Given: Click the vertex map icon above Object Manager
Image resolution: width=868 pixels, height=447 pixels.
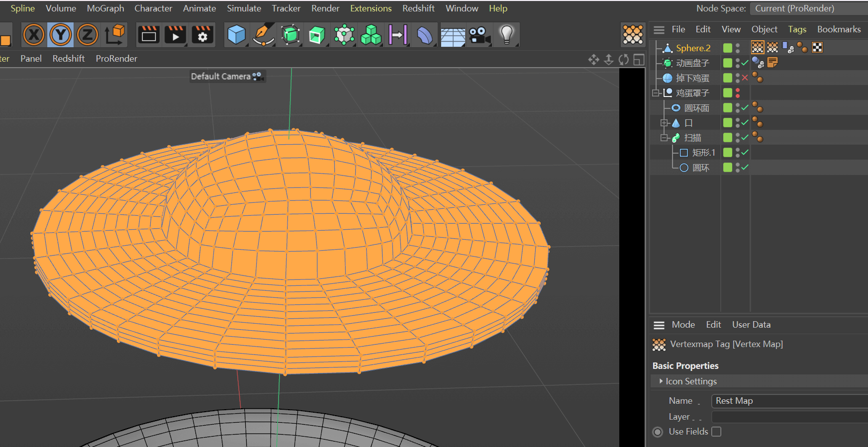Looking at the screenshot, I should coord(633,34).
